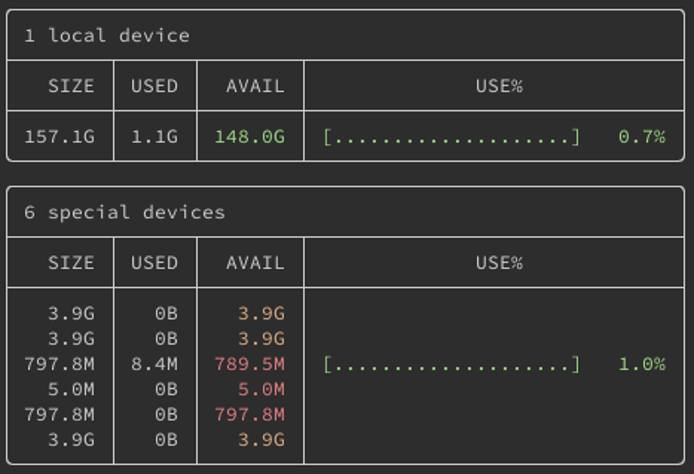Select the 0.7% usage percentage
This screenshot has height=474, width=694.
641,137
